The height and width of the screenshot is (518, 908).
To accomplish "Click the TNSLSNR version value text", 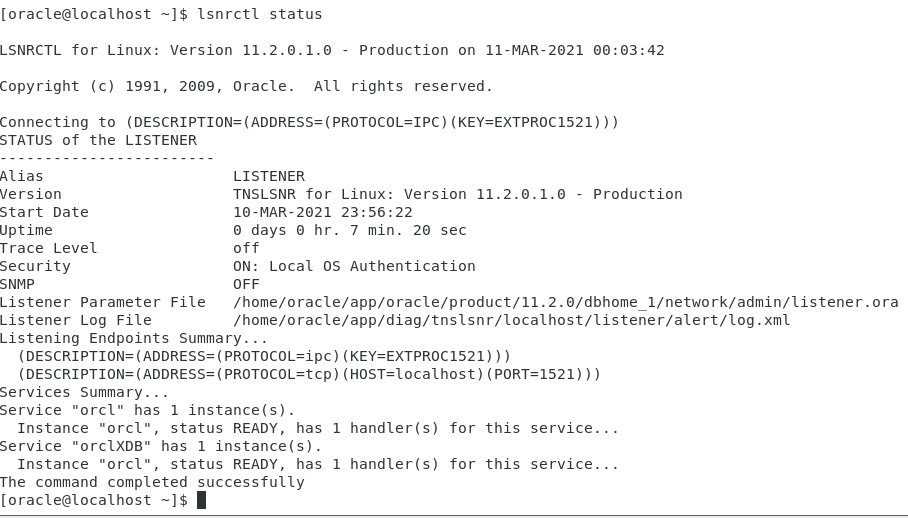I will click(x=457, y=194).
